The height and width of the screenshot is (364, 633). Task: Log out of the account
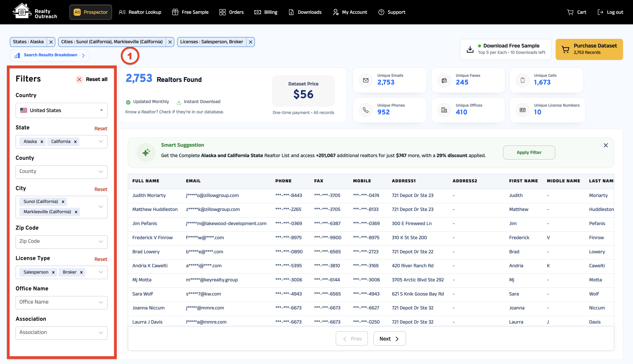(x=610, y=12)
